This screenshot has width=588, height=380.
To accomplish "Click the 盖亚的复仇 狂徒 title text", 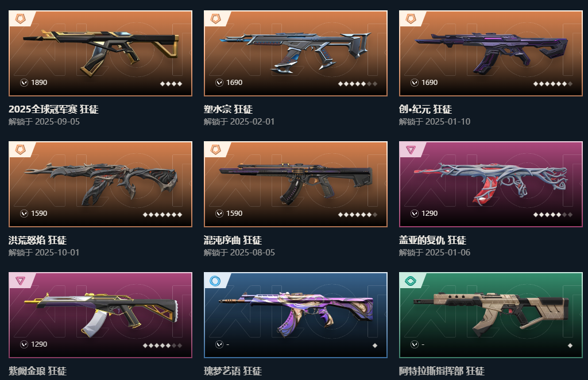I will (432, 240).
